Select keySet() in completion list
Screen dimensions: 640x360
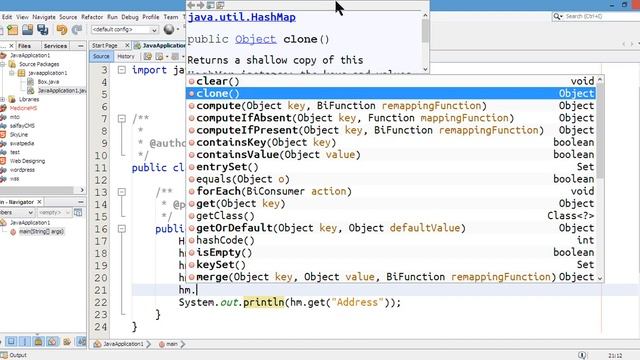(391, 264)
